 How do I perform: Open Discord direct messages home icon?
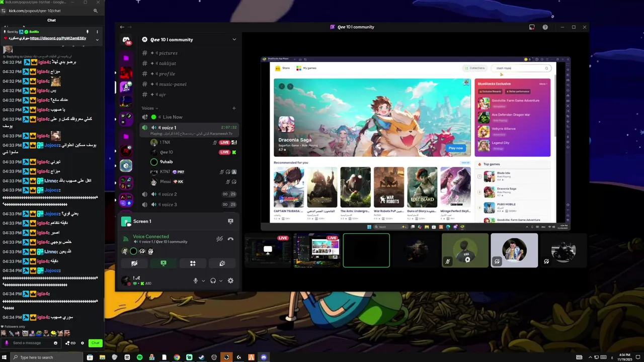coord(126,40)
